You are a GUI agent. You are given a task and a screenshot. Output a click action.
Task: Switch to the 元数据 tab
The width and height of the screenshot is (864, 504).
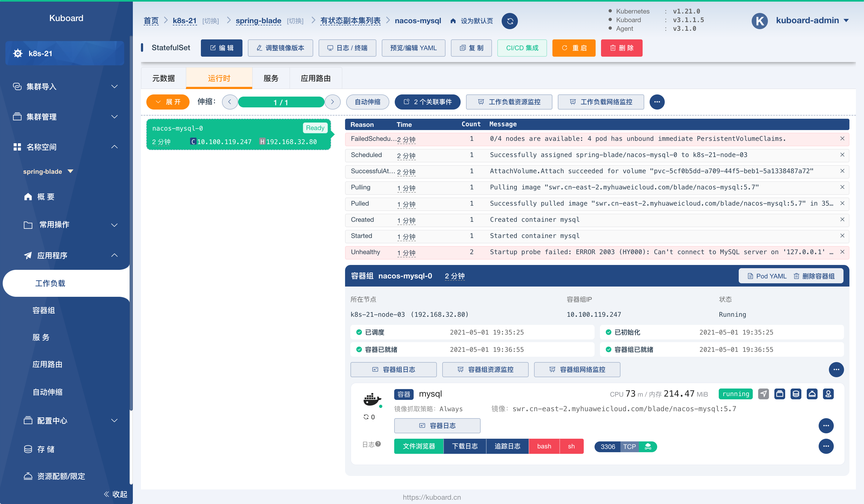point(164,78)
